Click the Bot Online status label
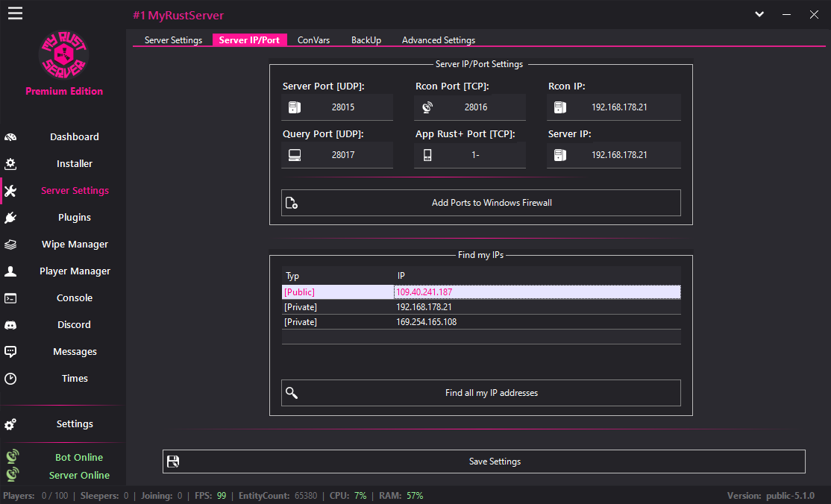831x504 pixels. (79, 457)
